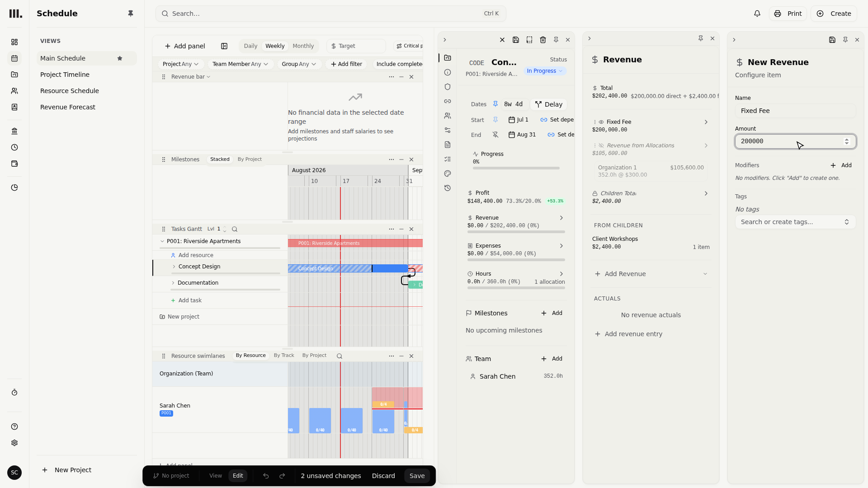Select By Project in Milestones panel
This screenshot has width=868, height=488.
(x=250, y=160)
